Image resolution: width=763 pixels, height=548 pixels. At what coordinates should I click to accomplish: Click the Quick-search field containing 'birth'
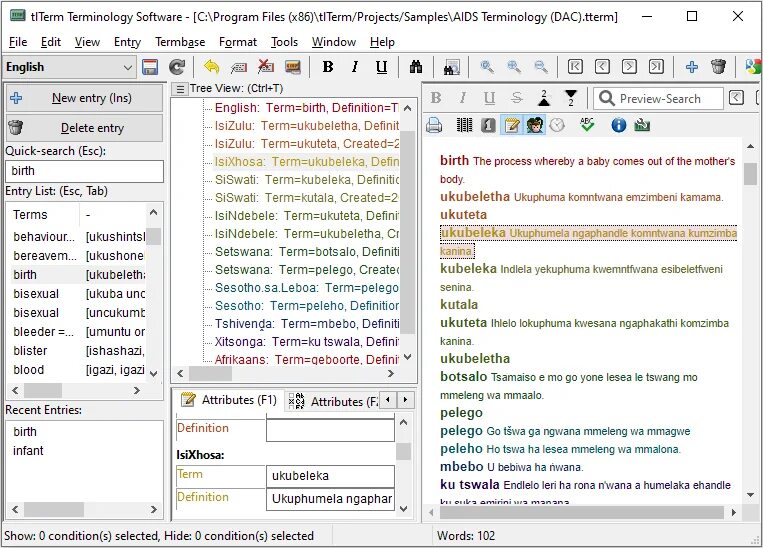[85, 171]
